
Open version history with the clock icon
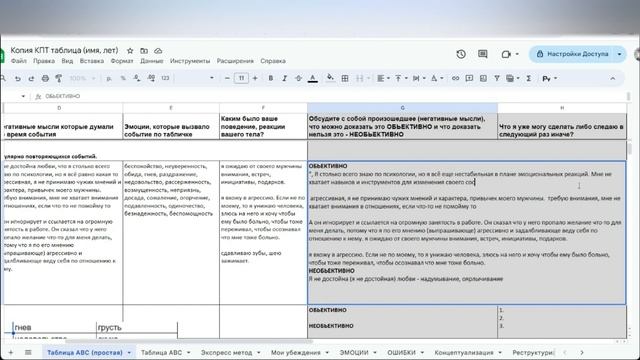[x=461, y=54]
